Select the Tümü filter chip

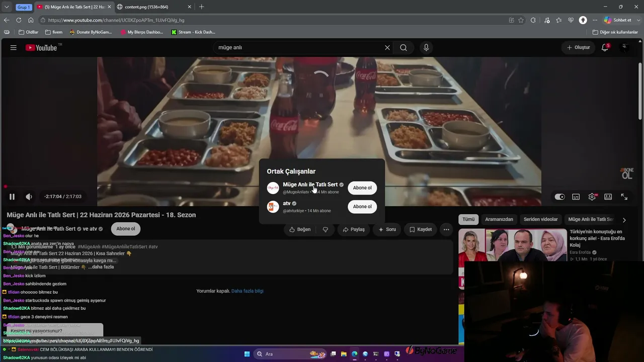click(x=468, y=219)
